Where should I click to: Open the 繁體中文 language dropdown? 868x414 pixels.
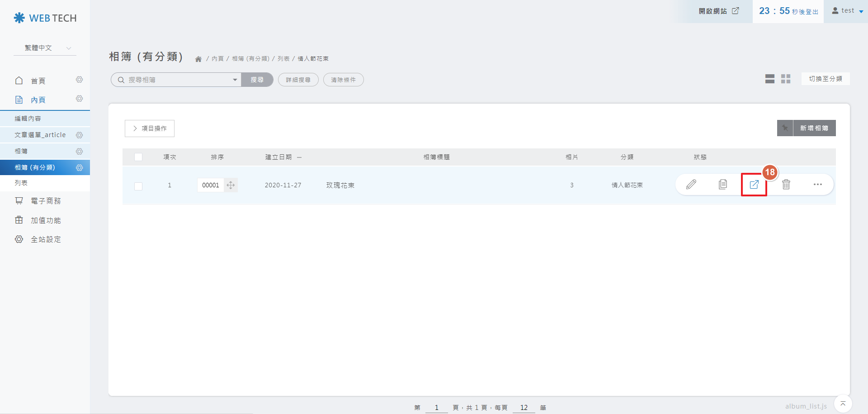[x=45, y=48]
